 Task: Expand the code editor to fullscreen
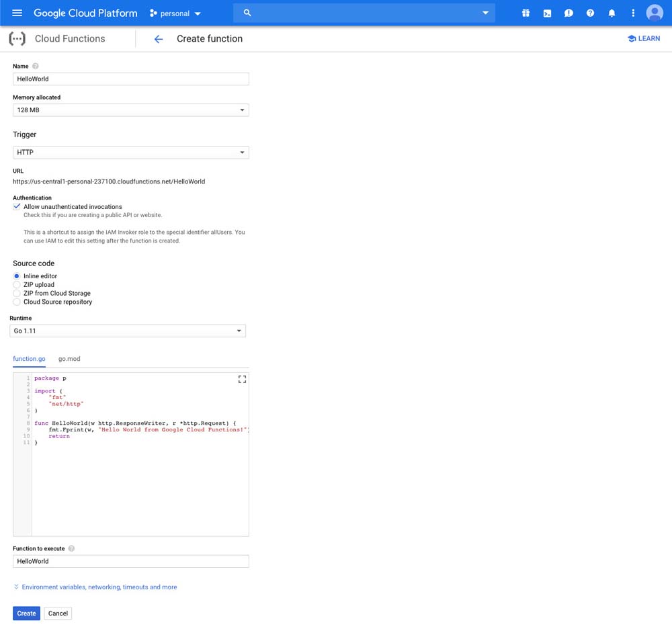(x=243, y=379)
